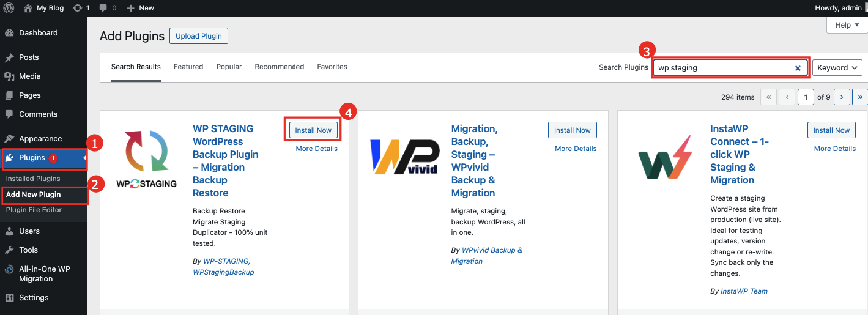The image size is (868, 315).
Task: Click the InstaWP plugin logo
Action: 665,157
